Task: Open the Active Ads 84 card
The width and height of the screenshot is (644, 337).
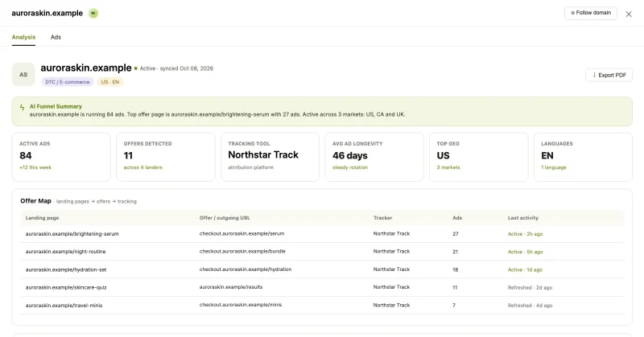Action: (61, 157)
